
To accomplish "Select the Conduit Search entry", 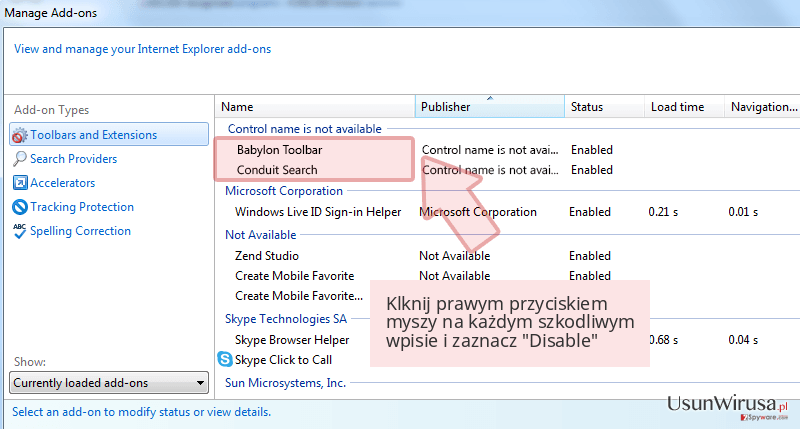I will pos(277,170).
